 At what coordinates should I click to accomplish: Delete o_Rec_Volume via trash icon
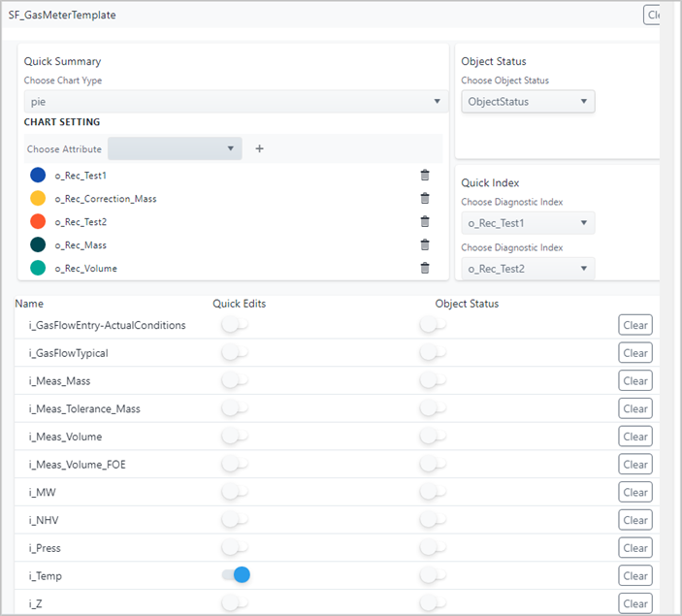point(424,268)
